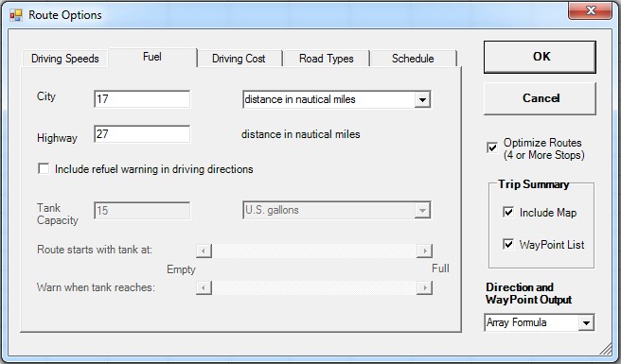Screen dimensions: 621x364
Task: Click the 'Direction and WayPoint Output' label
Action: coord(529,293)
